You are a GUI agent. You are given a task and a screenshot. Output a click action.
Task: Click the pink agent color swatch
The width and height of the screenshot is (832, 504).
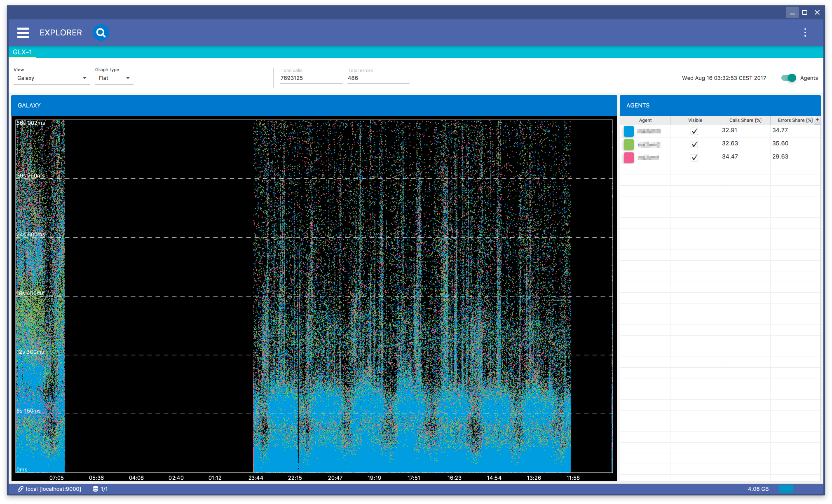(x=629, y=158)
